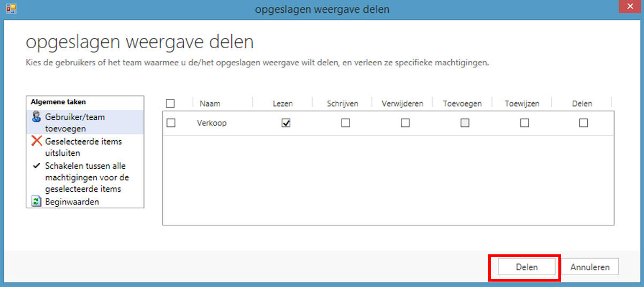Image resolution: width=644 pixels, height=287 pixels.
Task: Reset permissions with Beginwaarden
Action: point(85,202)
